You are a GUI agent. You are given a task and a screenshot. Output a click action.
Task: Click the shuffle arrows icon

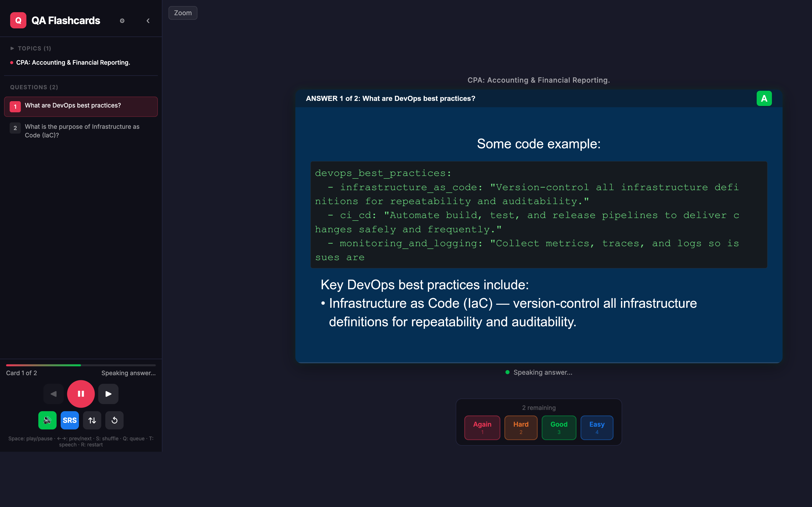click(x=92, y=420)
